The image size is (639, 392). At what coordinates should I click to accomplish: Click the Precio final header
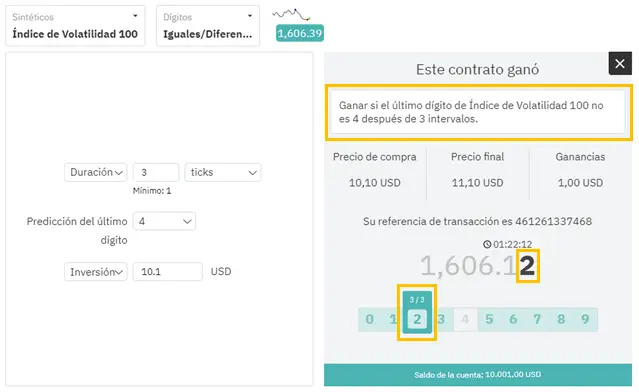click(x=477, y=157)
